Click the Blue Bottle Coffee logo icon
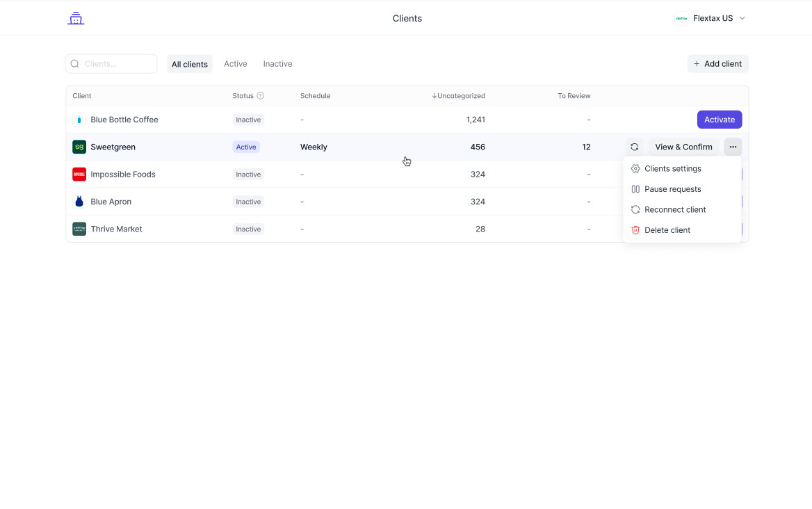This screenshot has width=812, height=509. [x=79, y=120]
